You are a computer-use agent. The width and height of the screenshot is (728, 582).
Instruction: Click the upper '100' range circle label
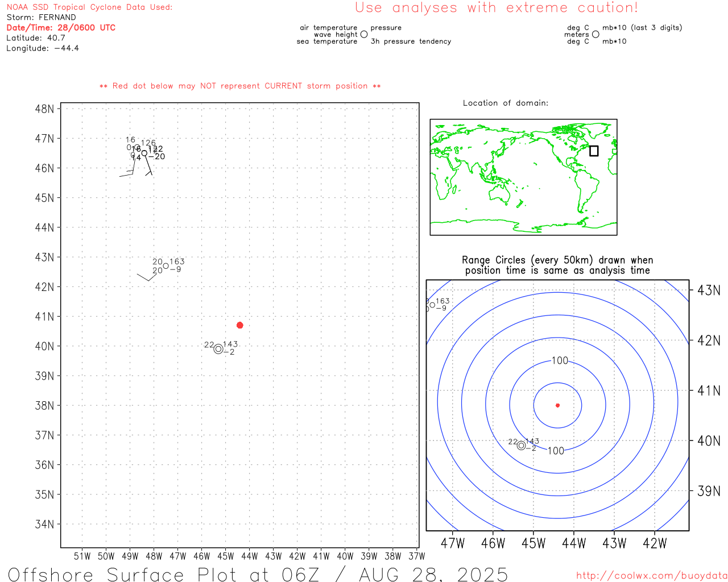point(560,360)
